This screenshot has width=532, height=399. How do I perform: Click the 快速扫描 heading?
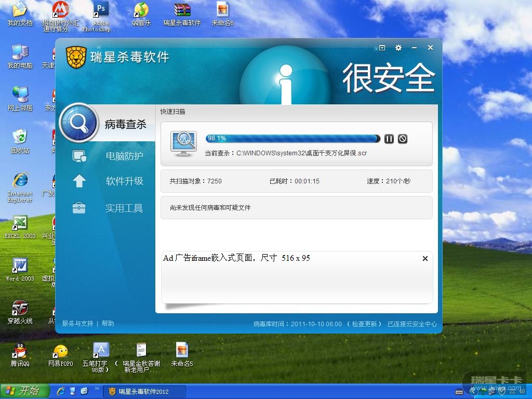(x=172, y=112)
